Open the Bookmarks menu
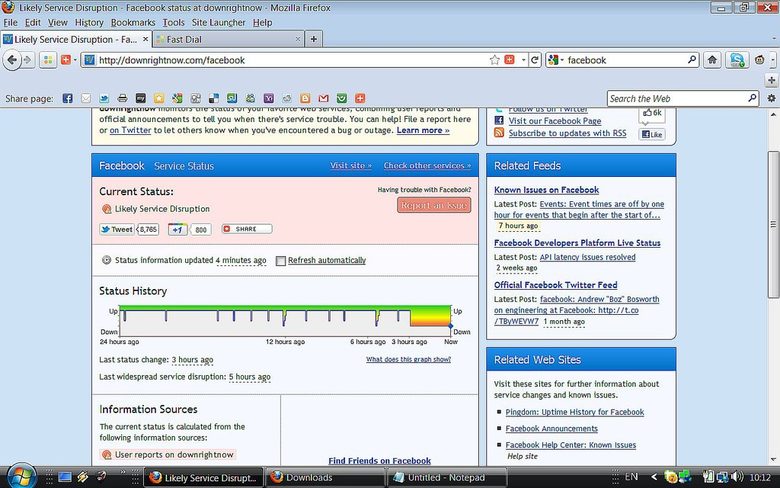The width and height of the screenshot is (780, 488). click(133, 22)
